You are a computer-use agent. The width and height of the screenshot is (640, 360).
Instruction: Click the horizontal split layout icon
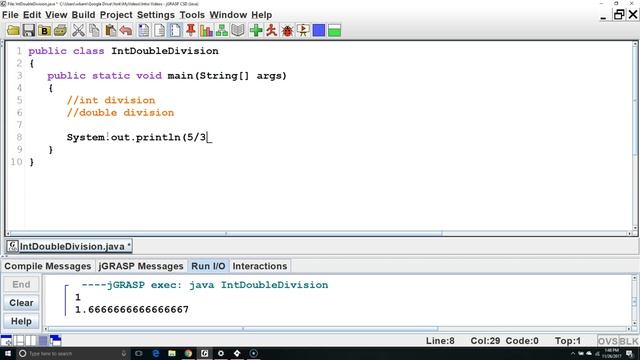coord(19,340)
